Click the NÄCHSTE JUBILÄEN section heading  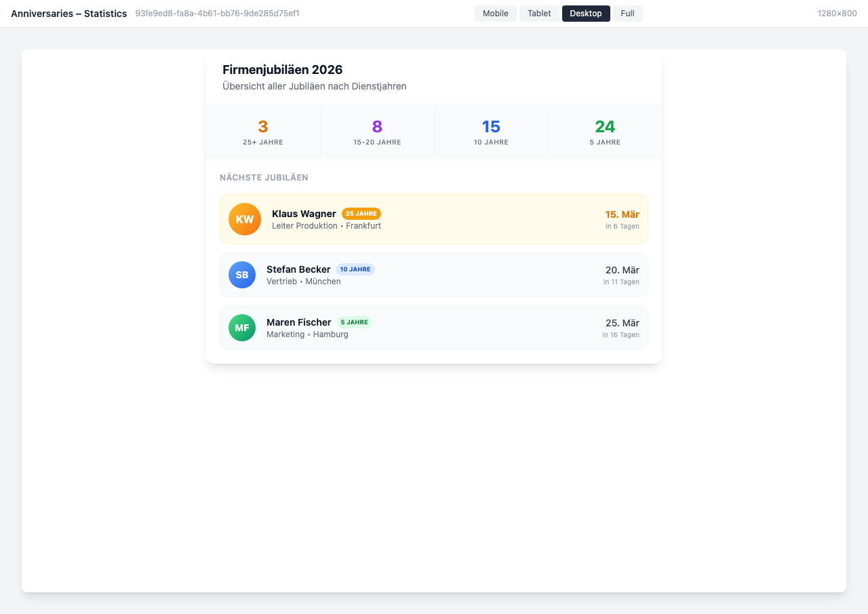(x=264, y=177)
